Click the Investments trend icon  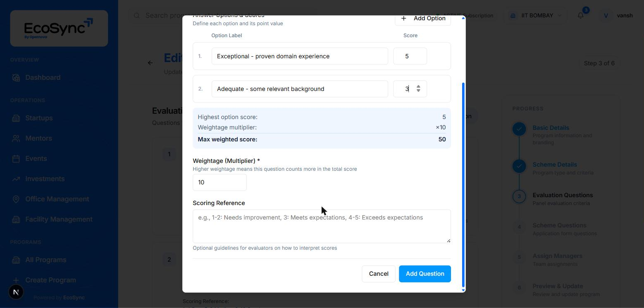(x=16, y=179)
